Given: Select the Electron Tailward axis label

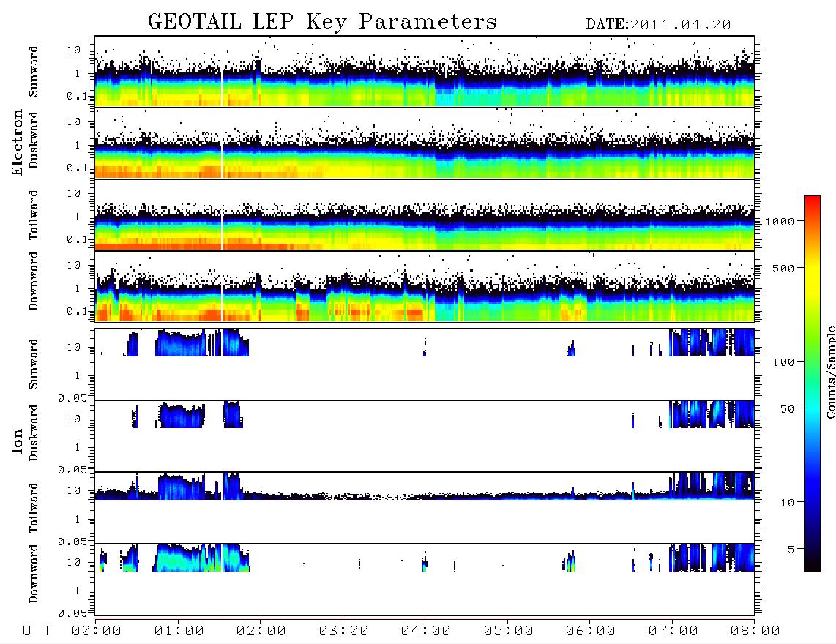Looking at the screenshot, I should coord(34,215).
